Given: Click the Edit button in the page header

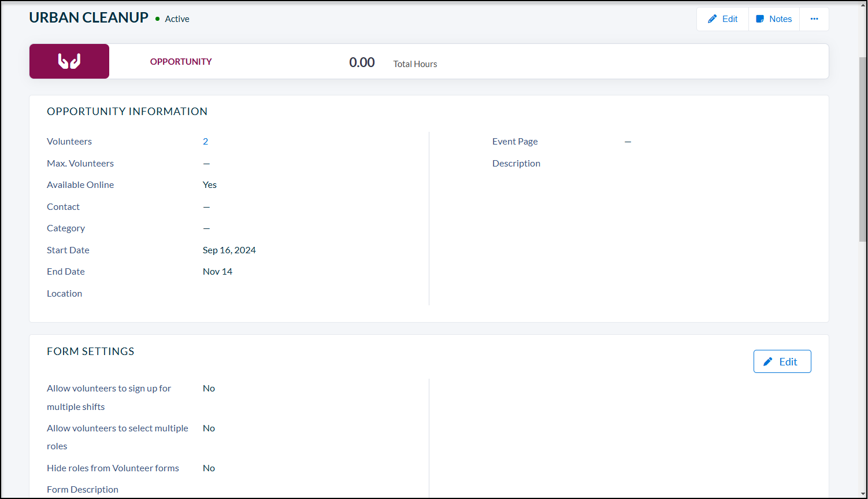Looking at the screenshot, I should [722, 19].
